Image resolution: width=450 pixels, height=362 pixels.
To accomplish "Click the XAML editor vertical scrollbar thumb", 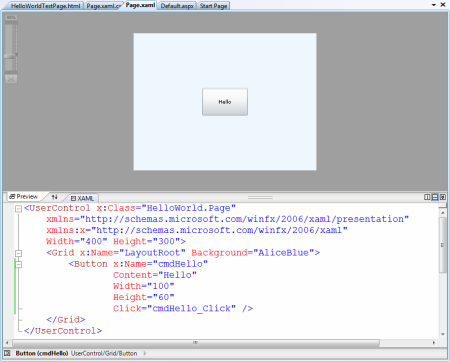I will pyautogui.click(x=442, y=245).
